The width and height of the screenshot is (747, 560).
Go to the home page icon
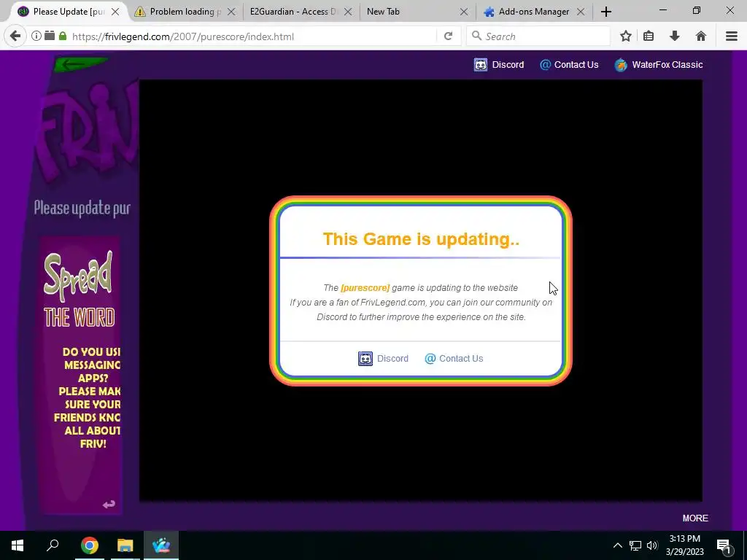(x=701, y=36)
